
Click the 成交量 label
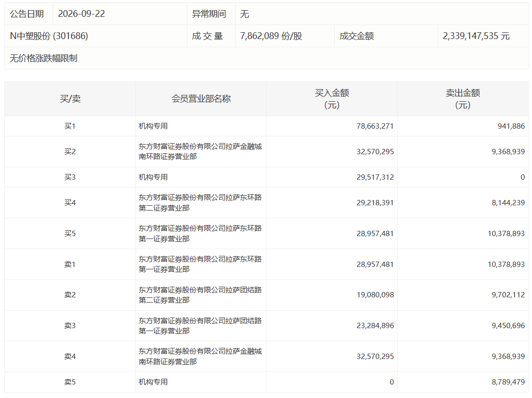click(x=207, y=36)
